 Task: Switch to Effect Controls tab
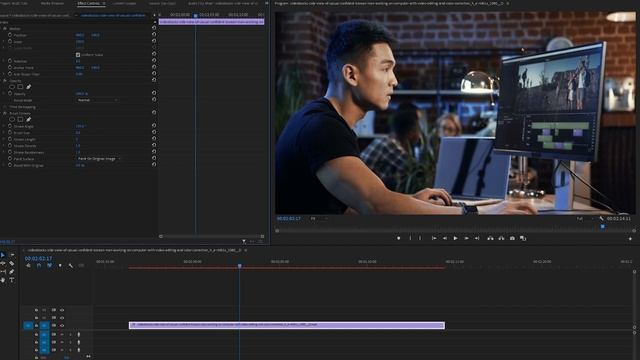(x=88, y=3)
